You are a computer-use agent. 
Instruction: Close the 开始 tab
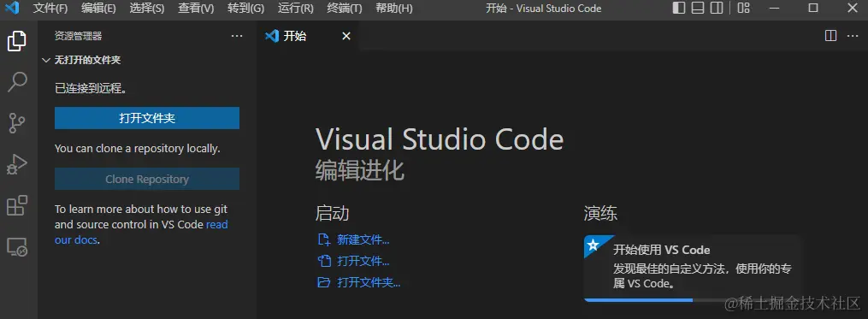click(x=346, y=36)
